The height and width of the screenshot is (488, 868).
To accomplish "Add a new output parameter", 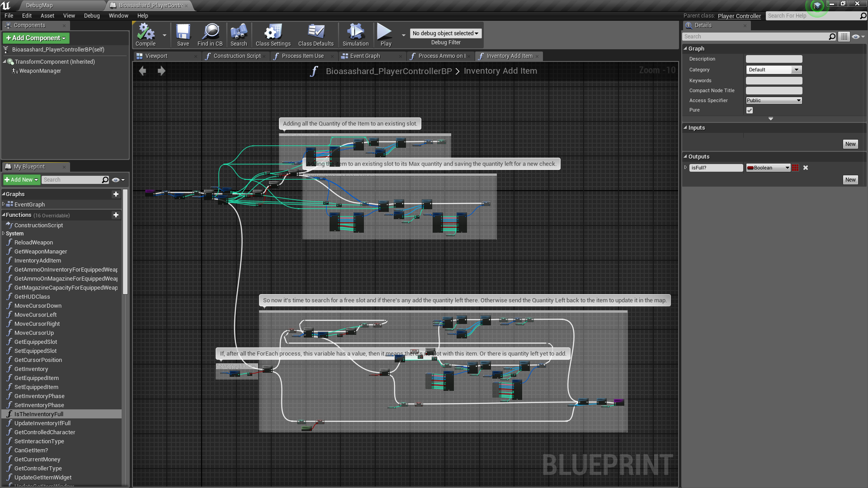I will (x=850, y=180).
